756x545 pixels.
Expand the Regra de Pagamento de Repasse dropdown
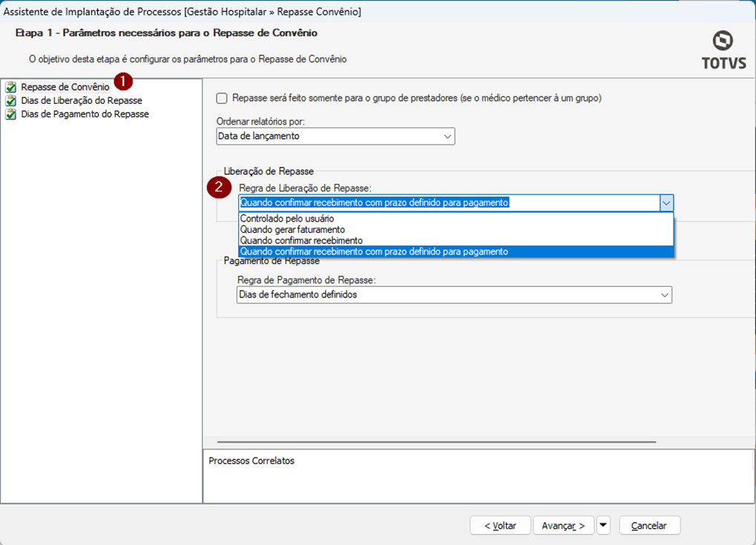664,295
